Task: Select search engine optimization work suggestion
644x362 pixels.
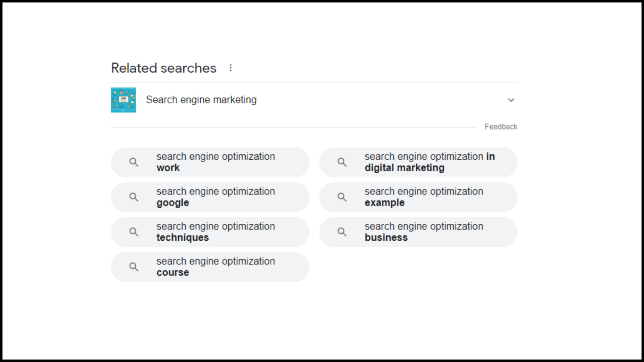Action: coord(210,162)
